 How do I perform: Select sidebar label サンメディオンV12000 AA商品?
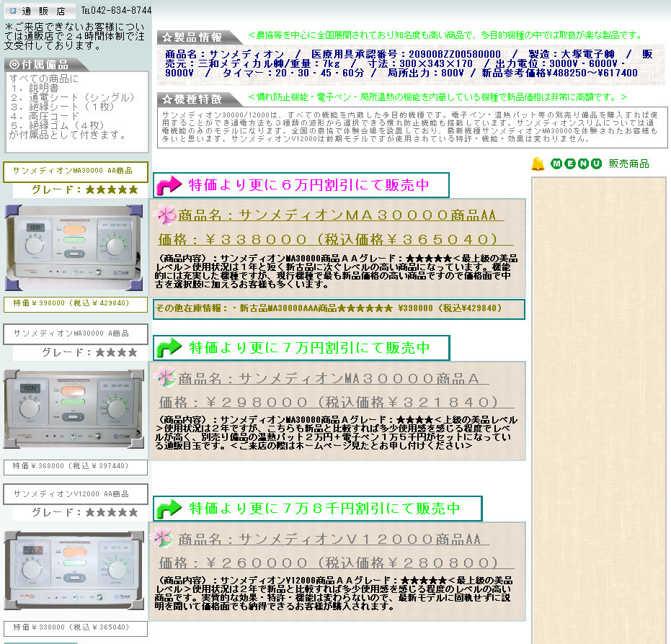75,494
